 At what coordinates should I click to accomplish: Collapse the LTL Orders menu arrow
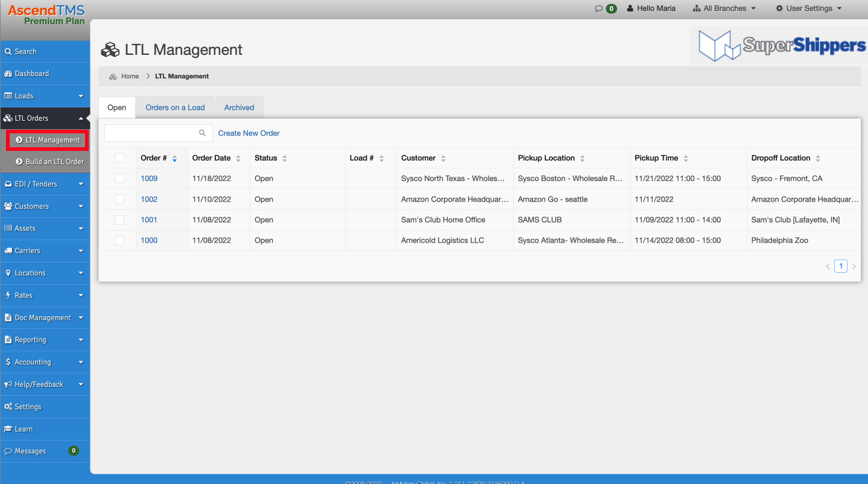click(x=81, y=118)
